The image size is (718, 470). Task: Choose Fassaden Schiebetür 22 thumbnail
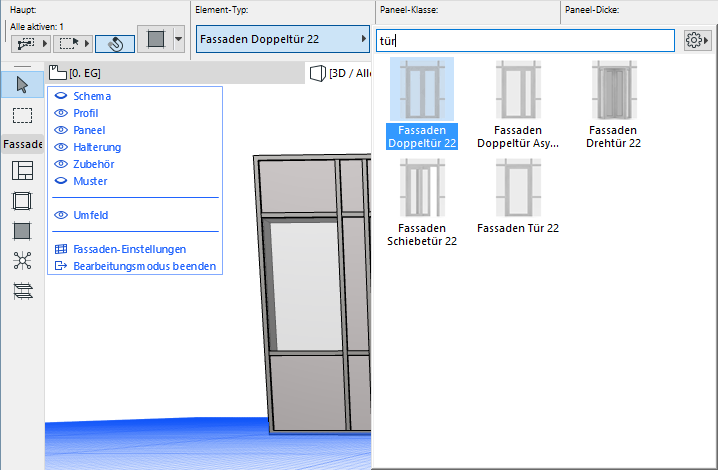[422, 187]
